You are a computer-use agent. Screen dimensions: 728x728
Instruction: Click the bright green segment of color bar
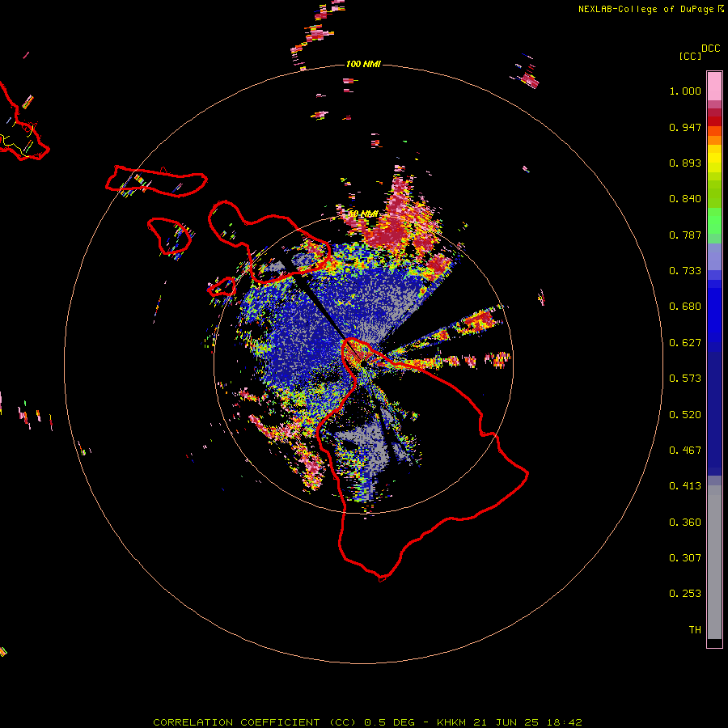click(714, 221)
